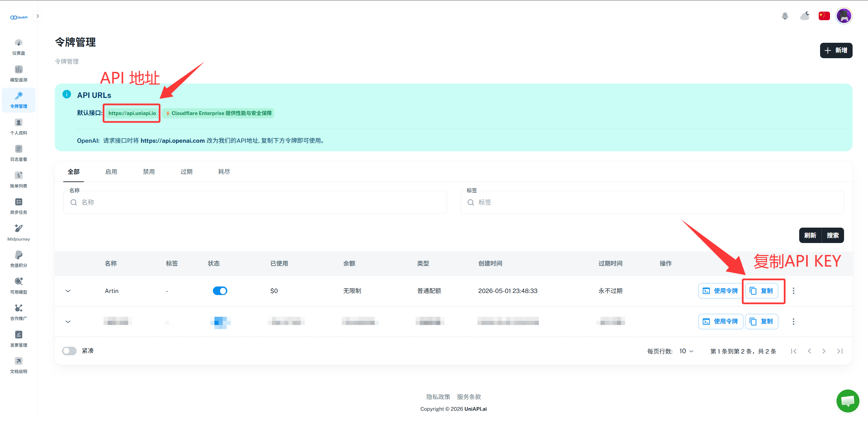Go to the last page of results
Image resolution: width=868 pixels, height=421 pixels.
(840, 351)
